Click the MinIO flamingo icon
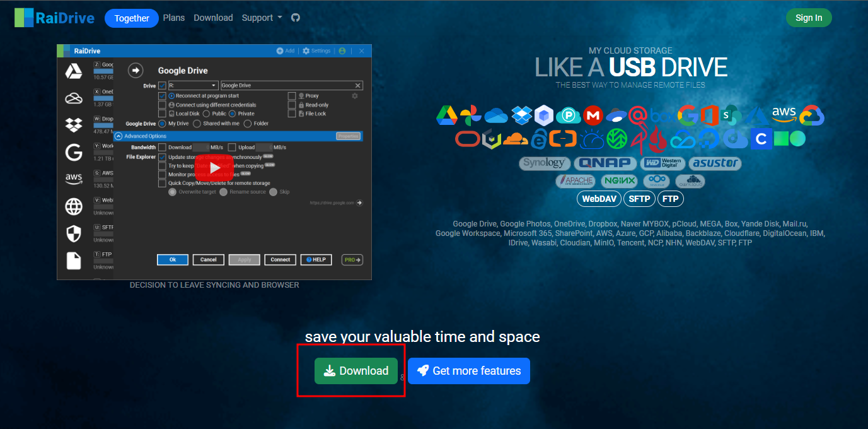The image size is (868, 429). point(640,138)
